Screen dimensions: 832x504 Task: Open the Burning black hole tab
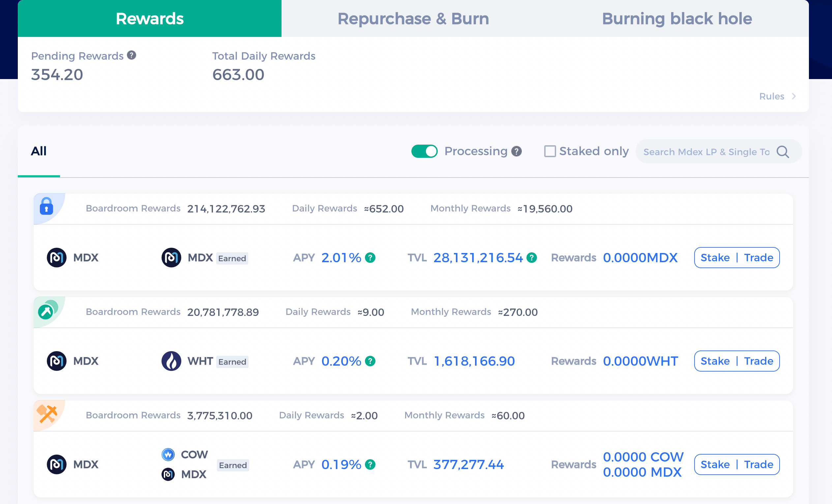(677, 18)
